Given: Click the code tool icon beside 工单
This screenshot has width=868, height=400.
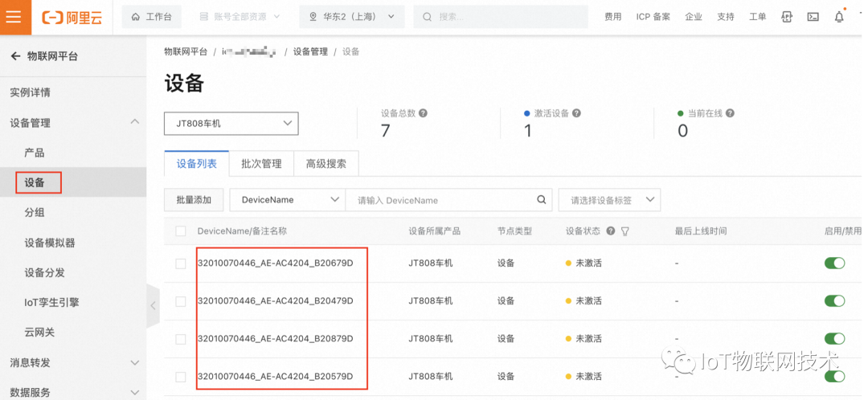Looking at the screenshot, I should pos(787,17).
